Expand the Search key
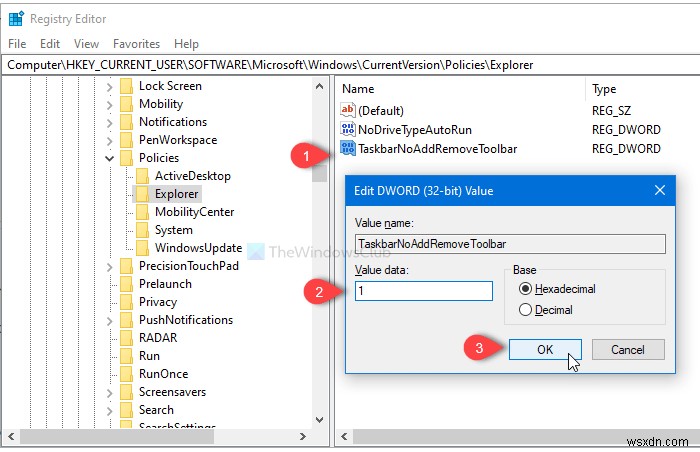Viewport: 700px width, 452px height. point(110,411)
